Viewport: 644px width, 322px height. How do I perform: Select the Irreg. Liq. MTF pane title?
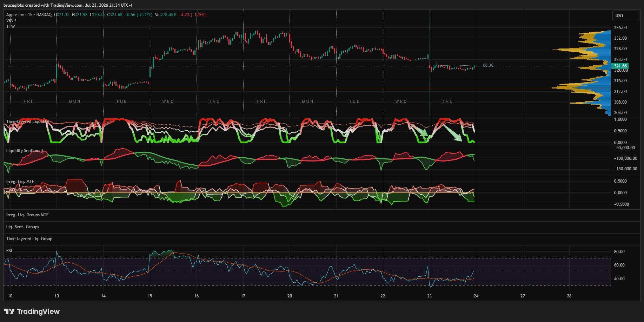tap(20, 182)
